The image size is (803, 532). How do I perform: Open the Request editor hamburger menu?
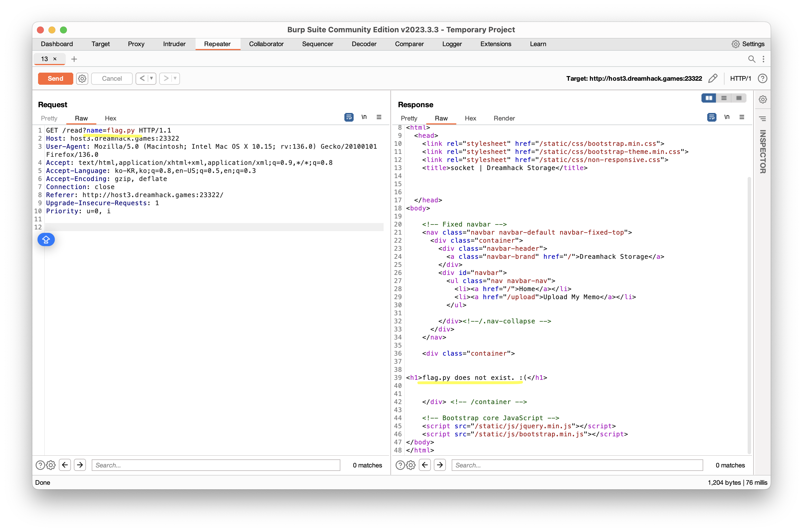379,117
